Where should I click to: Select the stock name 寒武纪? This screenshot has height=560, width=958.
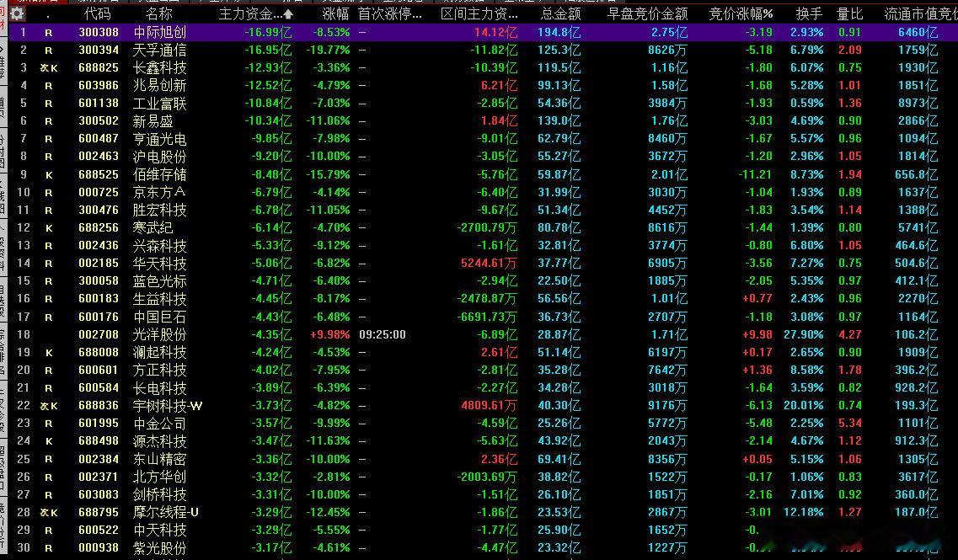[x=153, y=227]
